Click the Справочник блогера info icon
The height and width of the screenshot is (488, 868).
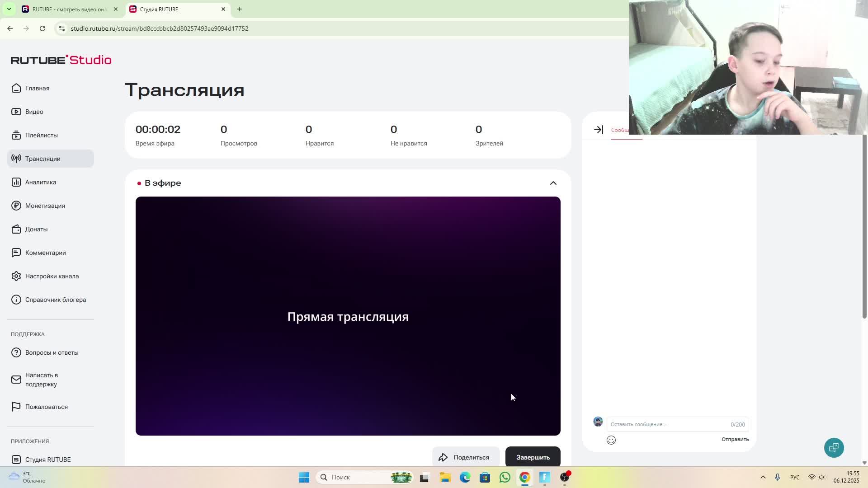pos(16,299)
